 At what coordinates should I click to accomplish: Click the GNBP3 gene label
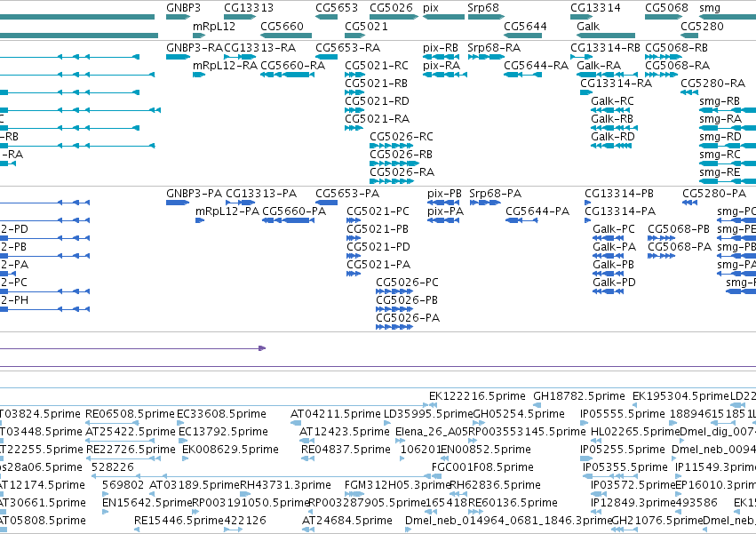[183, 8]
